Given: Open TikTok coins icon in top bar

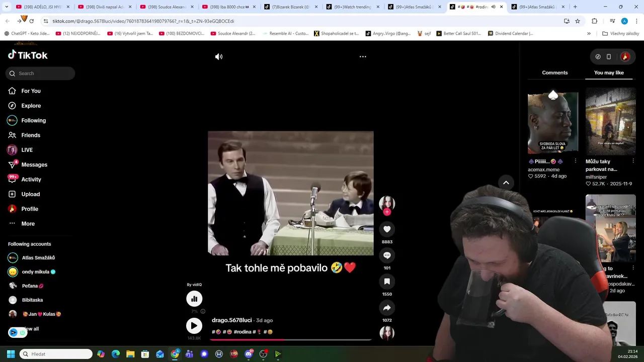Looking at the screenshot, I should (x=598, y=57).
